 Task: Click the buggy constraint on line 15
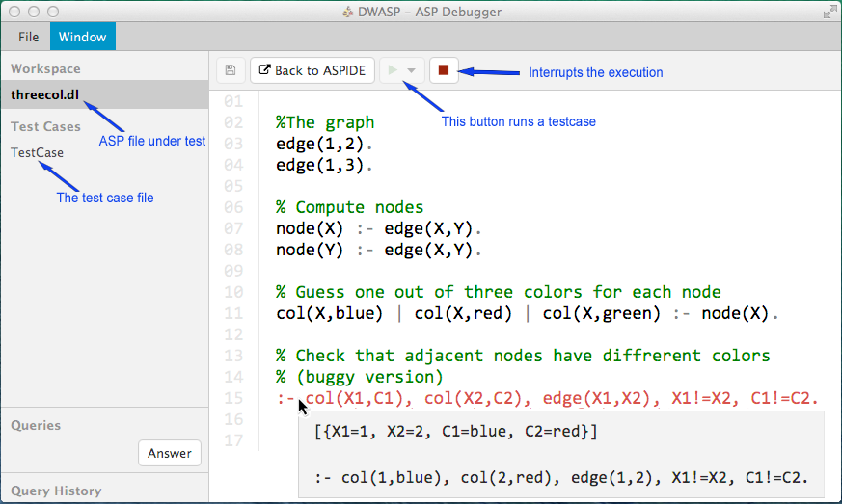(547, 398)
